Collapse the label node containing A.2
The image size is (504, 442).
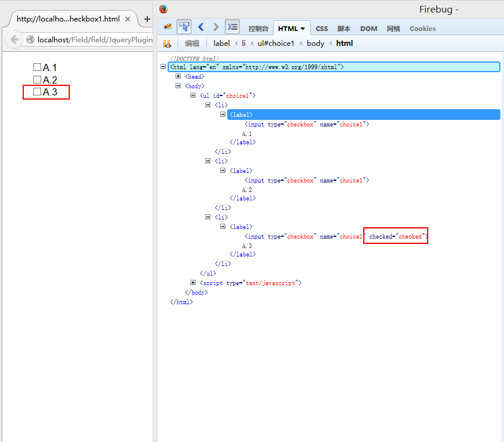[x=222, y=171]
